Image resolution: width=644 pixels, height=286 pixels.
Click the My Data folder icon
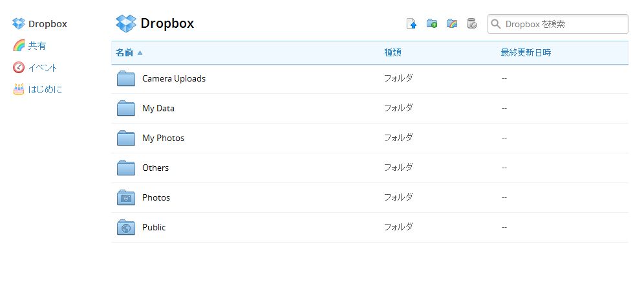click(126, 109)
